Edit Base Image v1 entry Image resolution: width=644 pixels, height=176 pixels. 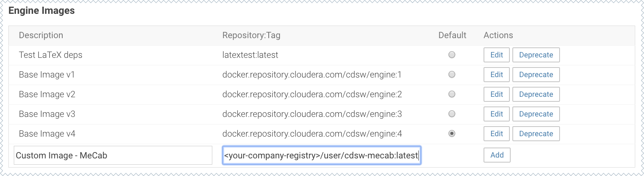[x=496, y=75]
